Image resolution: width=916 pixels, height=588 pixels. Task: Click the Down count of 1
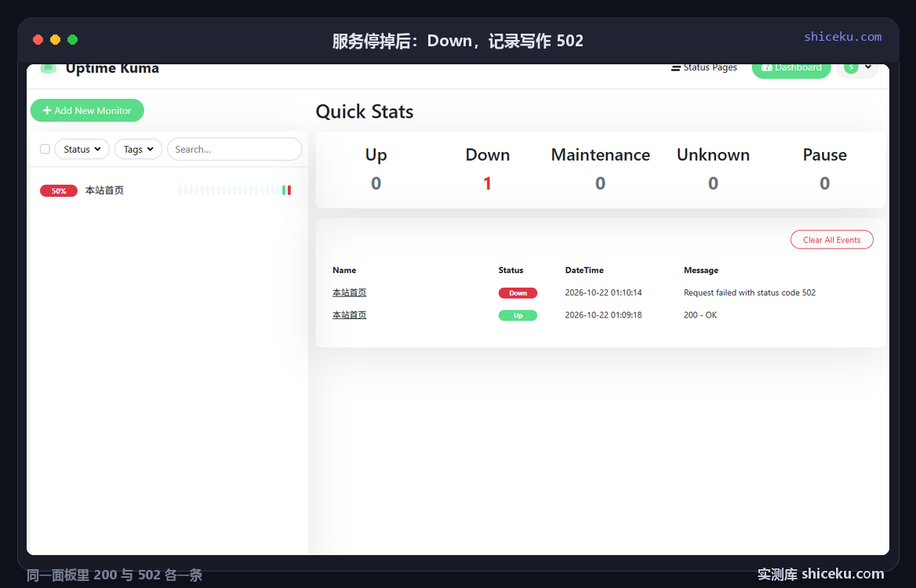click(x=487, y=183)
